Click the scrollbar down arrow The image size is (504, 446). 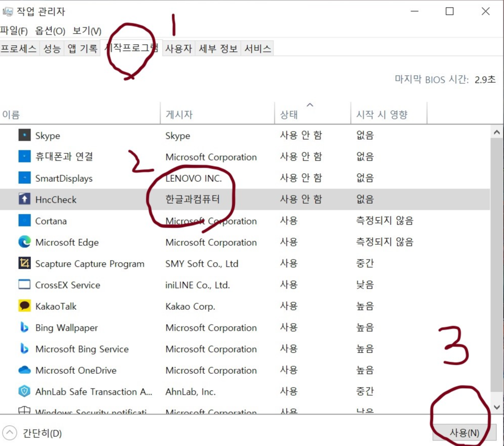[x=496, y=407]
